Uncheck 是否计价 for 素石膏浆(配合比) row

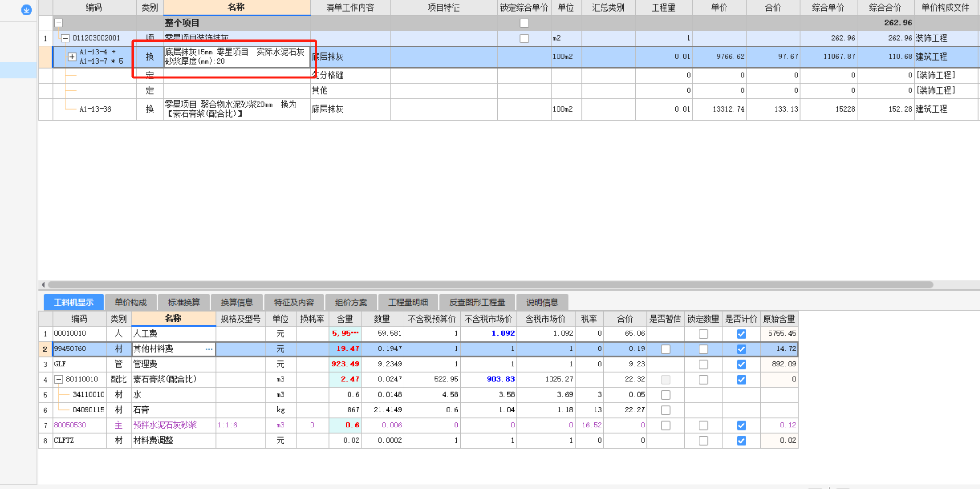[742, 380]
